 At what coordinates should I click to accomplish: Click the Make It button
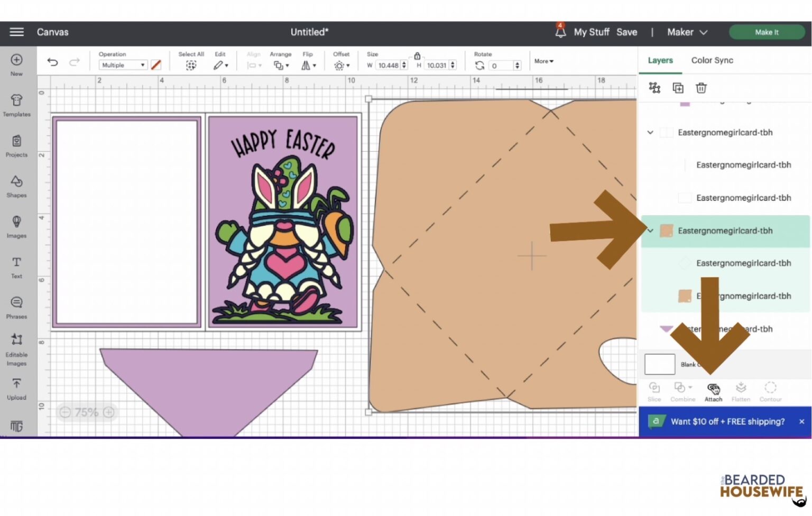pos(767,32)
